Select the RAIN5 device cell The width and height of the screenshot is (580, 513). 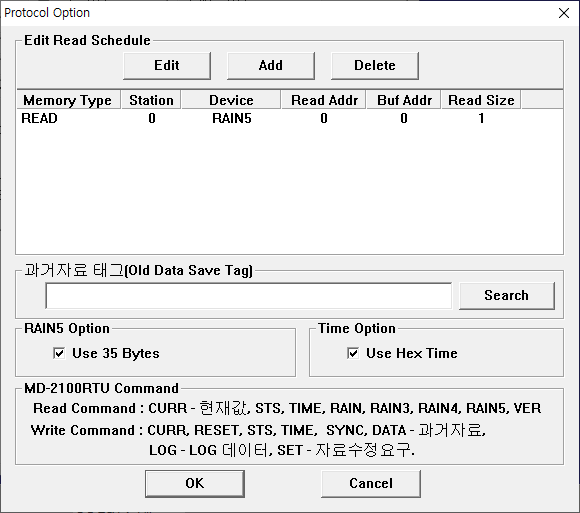point(232,118)
